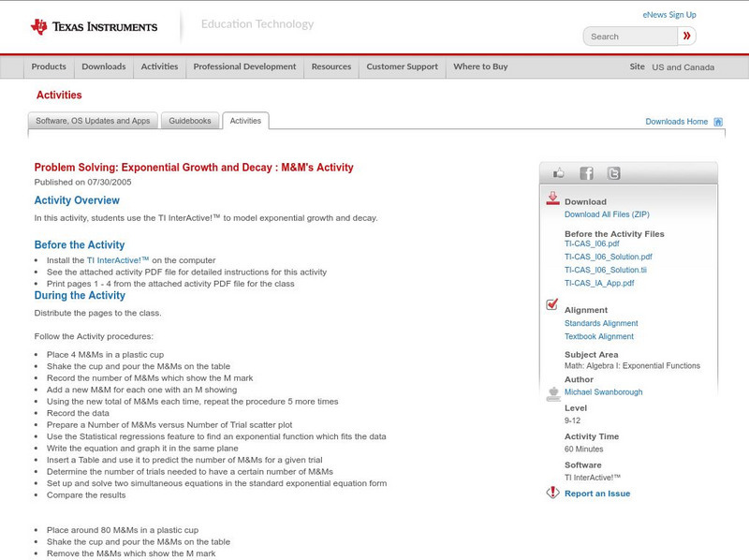Open the TI InterActive! link

118,260
